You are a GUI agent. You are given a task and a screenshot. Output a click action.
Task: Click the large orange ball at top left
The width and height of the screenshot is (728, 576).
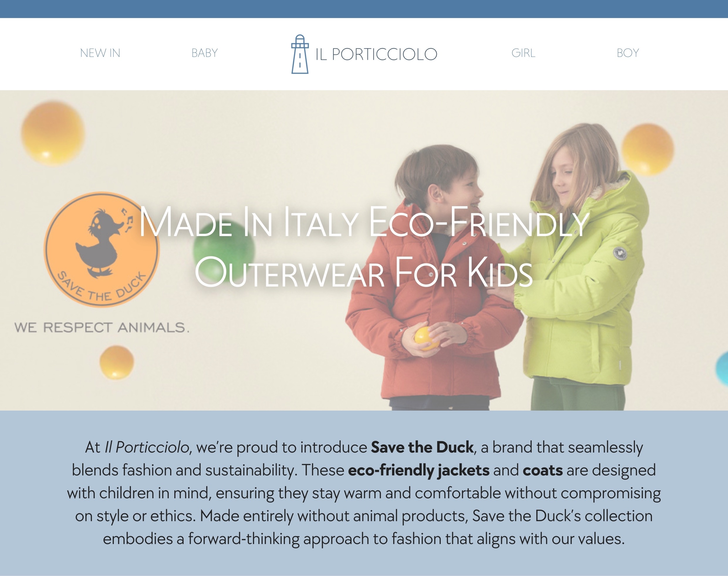click(53, 133)
